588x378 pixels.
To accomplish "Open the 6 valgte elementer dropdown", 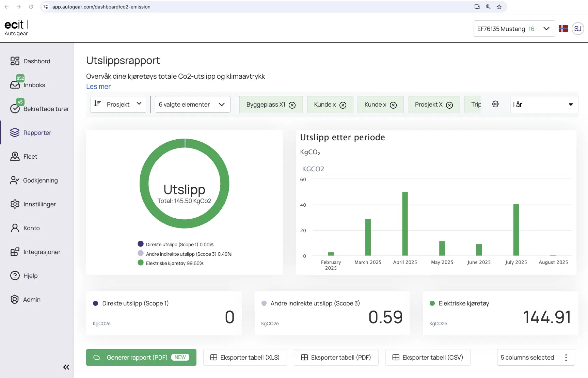I will pyautogui.click(x=192, y=104).
